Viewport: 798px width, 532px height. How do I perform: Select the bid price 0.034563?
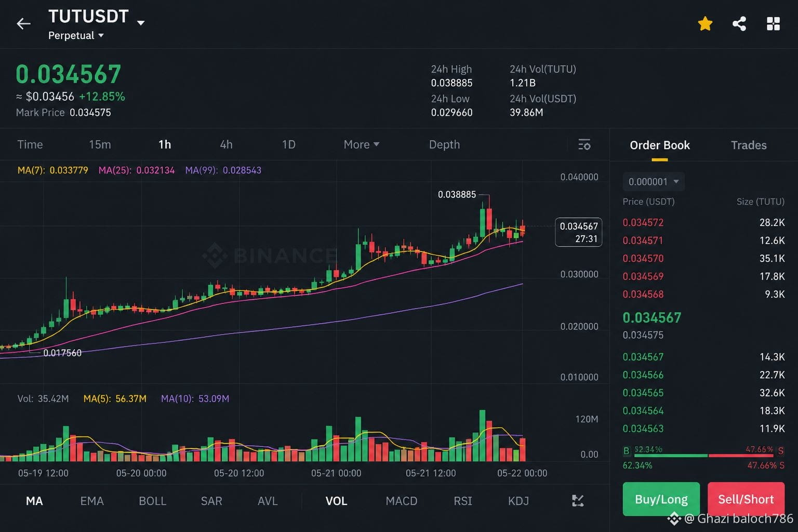643,429
